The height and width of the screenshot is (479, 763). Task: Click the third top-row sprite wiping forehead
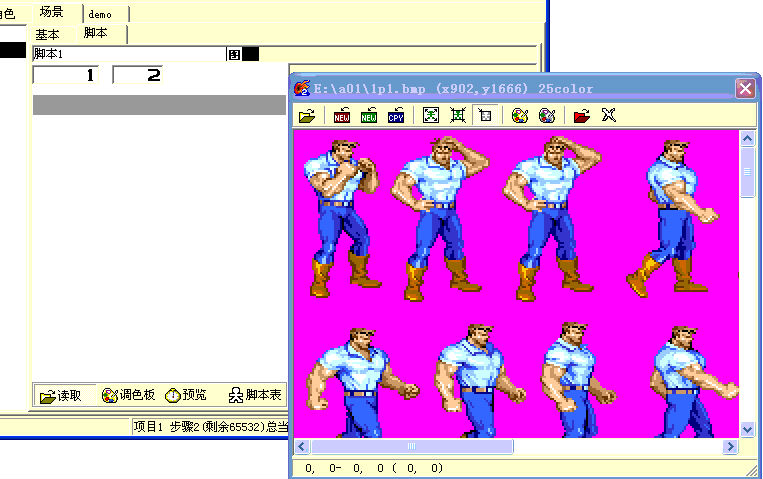click(553, 219)
